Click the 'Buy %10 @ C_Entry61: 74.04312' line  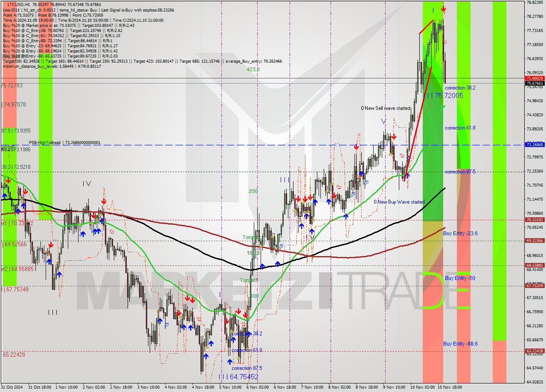coord(62,35)
